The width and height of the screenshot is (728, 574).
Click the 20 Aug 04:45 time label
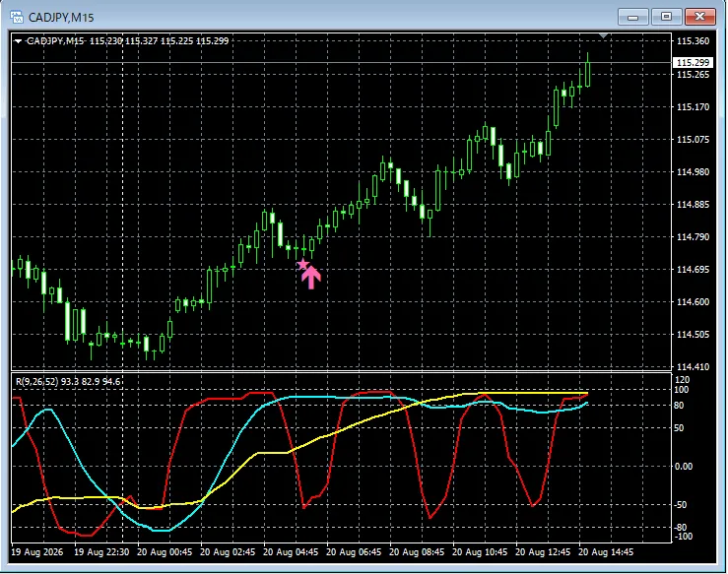292,552
